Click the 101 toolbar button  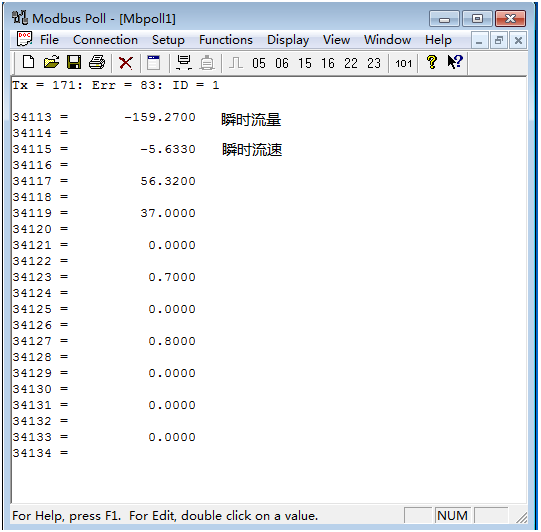pyautogui.click(x=403, y=63)
